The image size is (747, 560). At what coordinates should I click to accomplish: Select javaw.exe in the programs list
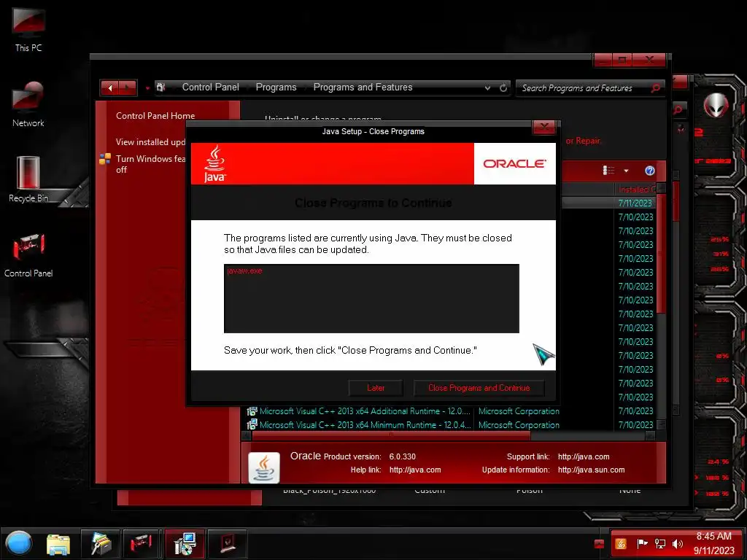245,271
